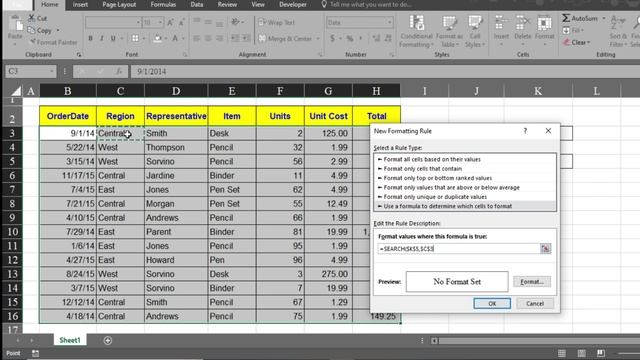
Task: Click the Clear eraser icon
Action: click(x=566, y=42)
